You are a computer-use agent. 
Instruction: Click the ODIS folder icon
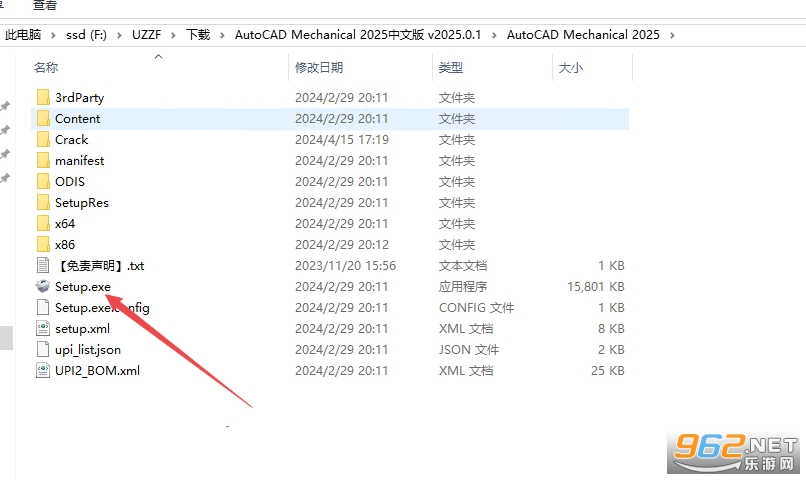click(43, 181)
